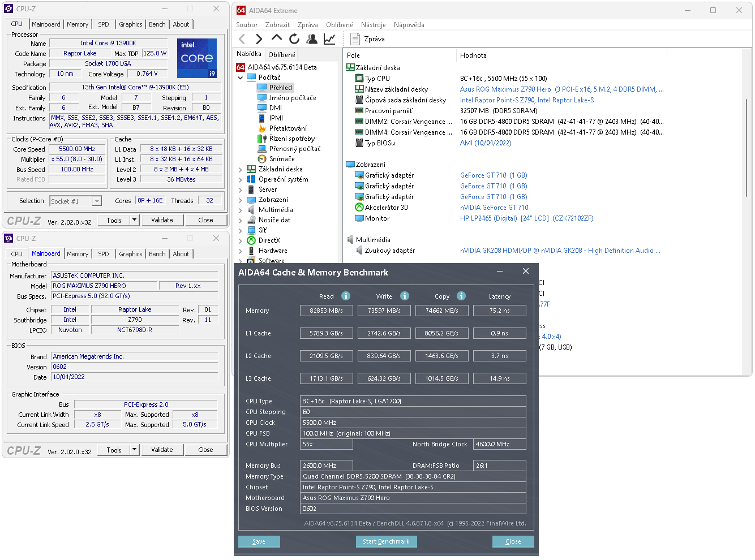The width and height of the screenshot is (755, 560).
Task: Click AIDA64 v6.75.6134 Beta root node
Action: (282, 67)
